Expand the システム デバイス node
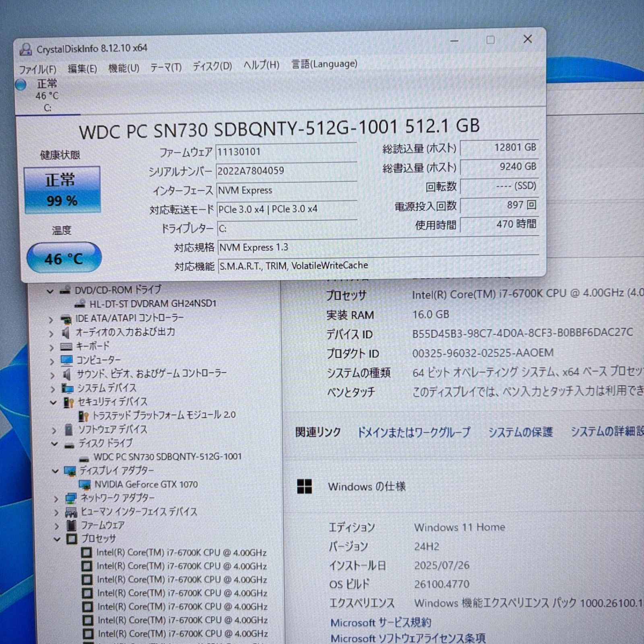The width and height of the screenshot is (644, 644). (x=53, y=389)
